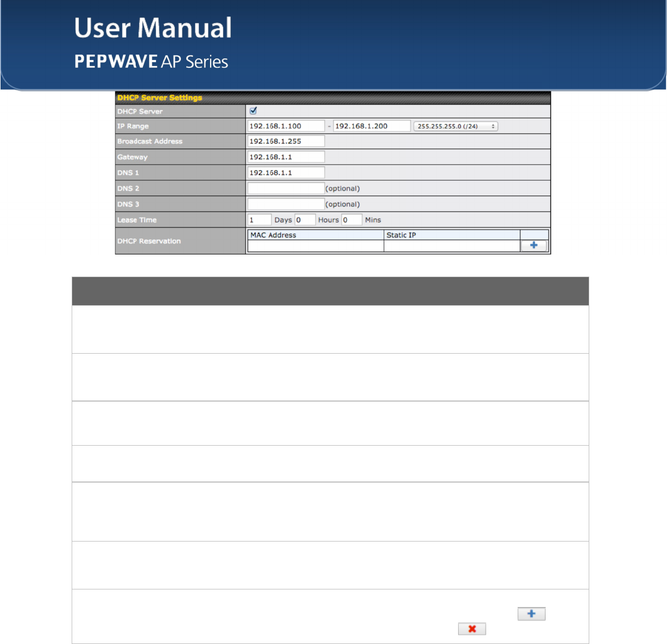Click the IP Range start field 192.168.1.100
The image size is (667, 644).
coord(286,126)
